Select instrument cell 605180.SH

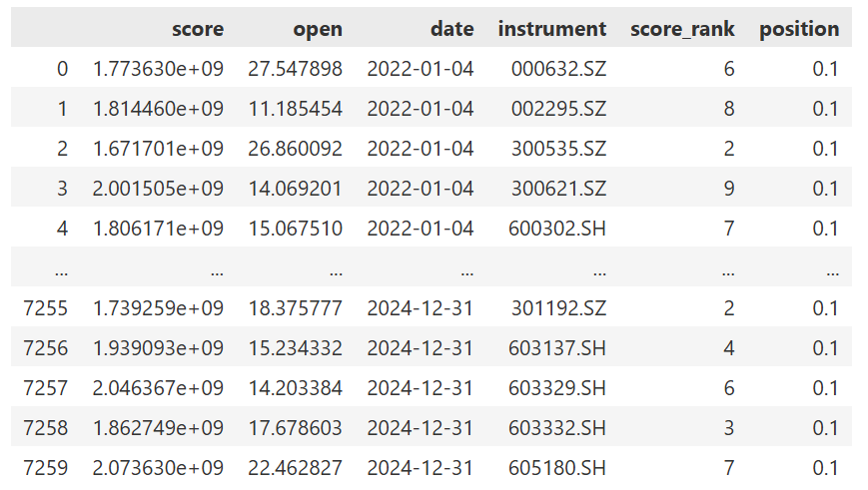558,468
